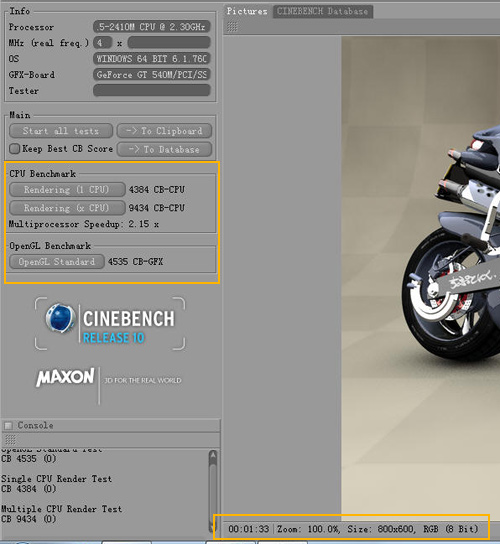Image resolution: width=500 pixels, height=544 pixels.
Task: Toggle the Console panel checkbox icon
Action: pos(8,425)
